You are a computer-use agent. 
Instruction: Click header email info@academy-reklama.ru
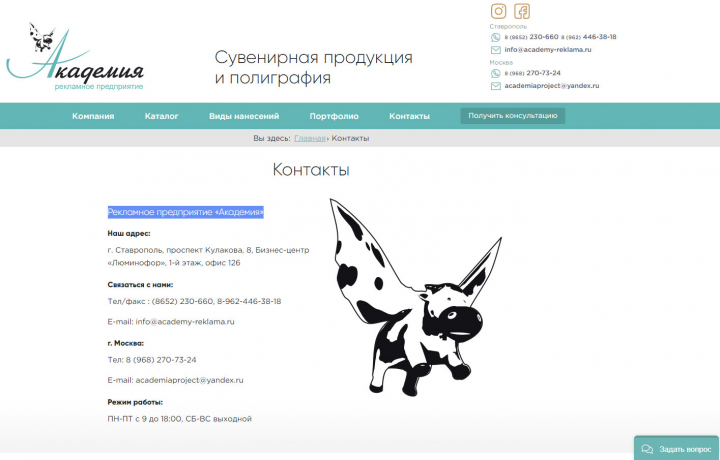tap(548, 50)
